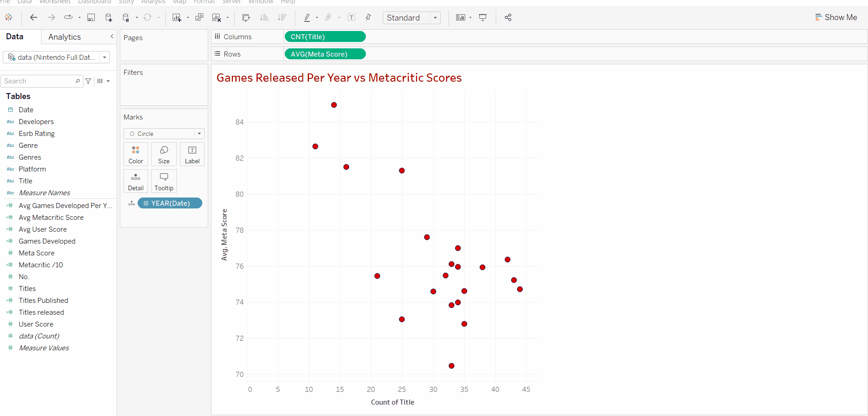Click the Save icon in toolbar
This screenshot has height=416, width=868.
click(91, 17)
